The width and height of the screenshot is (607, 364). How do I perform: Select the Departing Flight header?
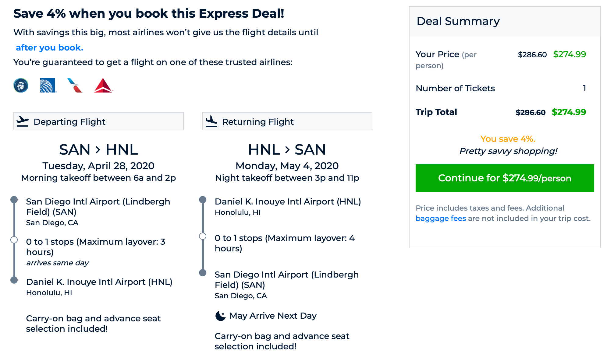tap(98, 121)
